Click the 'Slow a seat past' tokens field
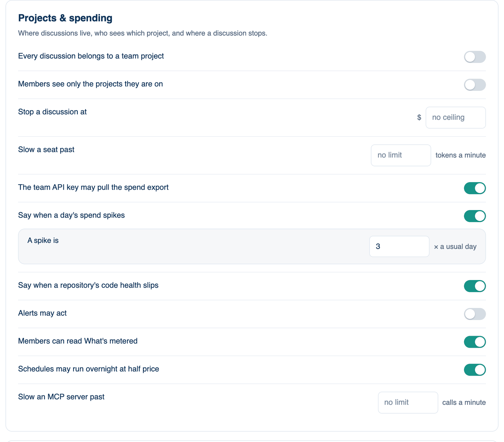 pyautogui.click(x=401, y=155)
